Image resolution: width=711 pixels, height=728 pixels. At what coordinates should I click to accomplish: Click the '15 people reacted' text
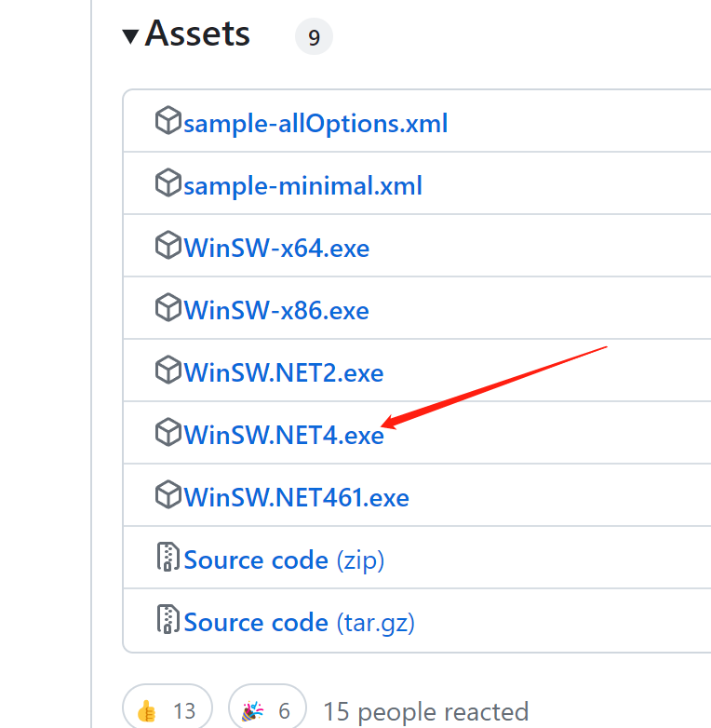pyautogui.click(x=425, y=712)
